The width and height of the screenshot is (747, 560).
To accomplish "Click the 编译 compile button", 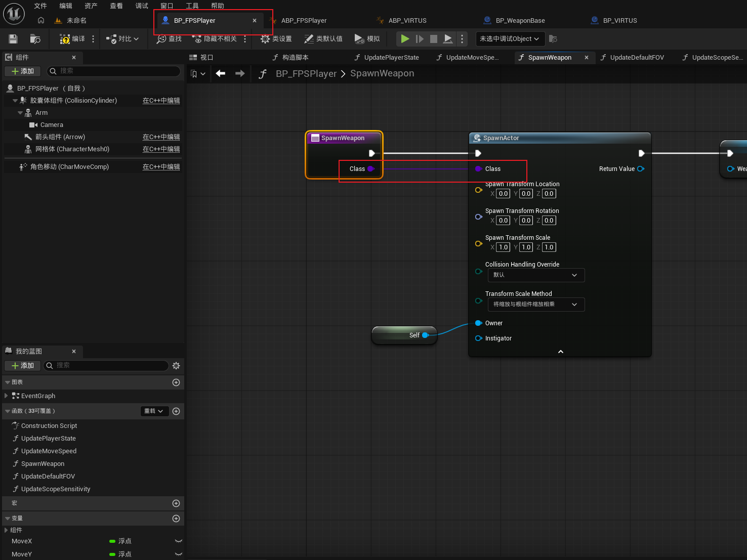I will pyautogui.click(x=72, y=39).
